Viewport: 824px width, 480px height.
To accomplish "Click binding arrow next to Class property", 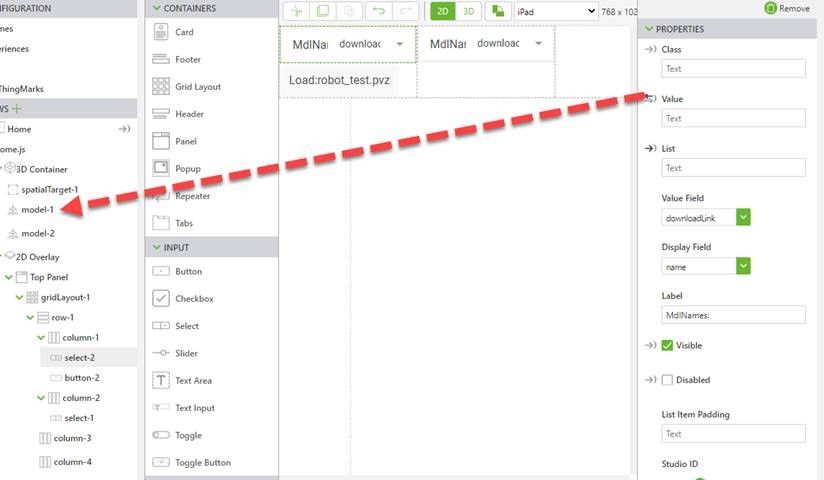I will (651, 49).
